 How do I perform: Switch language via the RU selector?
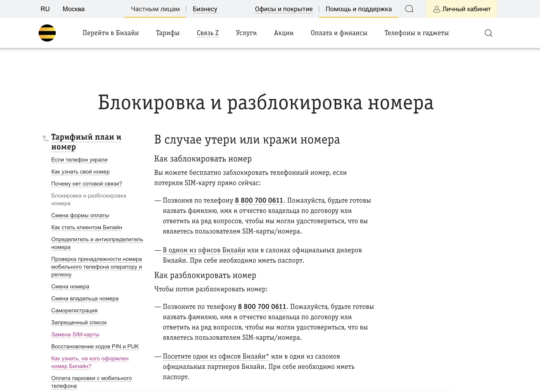click(45, 9)
